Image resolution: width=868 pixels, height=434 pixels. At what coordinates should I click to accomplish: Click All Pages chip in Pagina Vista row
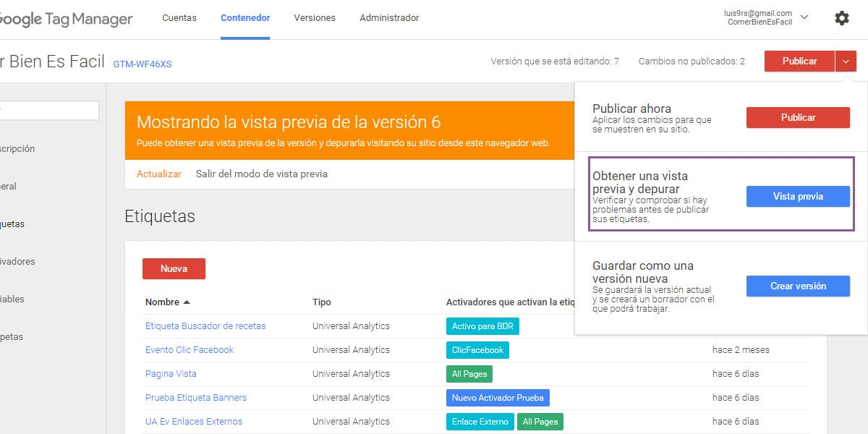469,374
